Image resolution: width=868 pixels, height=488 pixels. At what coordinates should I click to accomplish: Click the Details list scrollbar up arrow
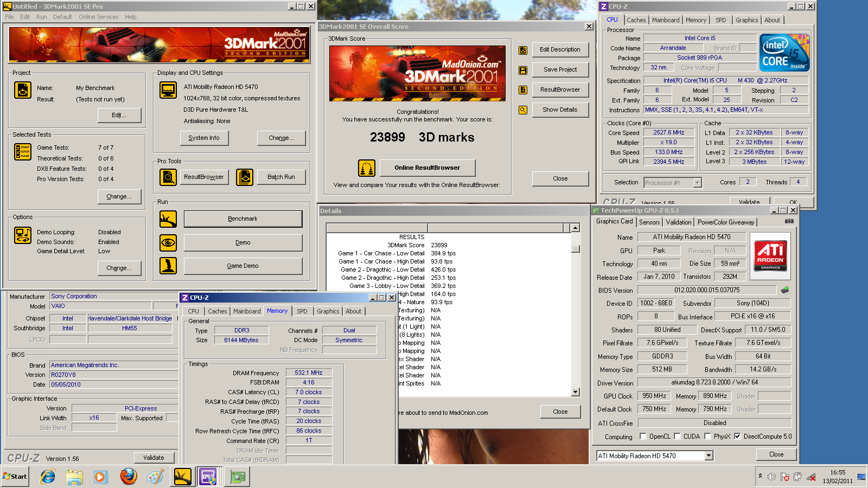click(x=576, y=228)
